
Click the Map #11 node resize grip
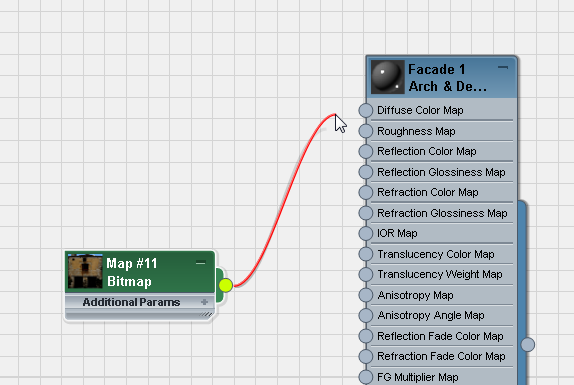pos(206,314)
